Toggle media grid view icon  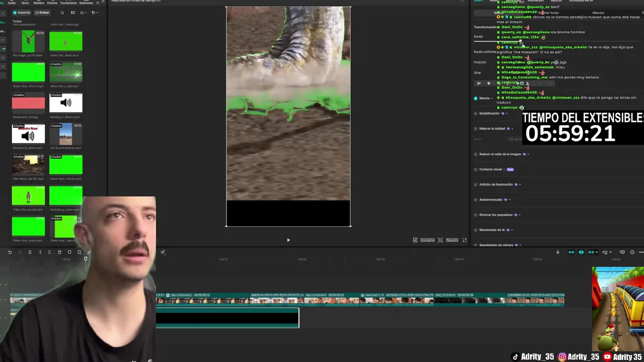point(73,13)
